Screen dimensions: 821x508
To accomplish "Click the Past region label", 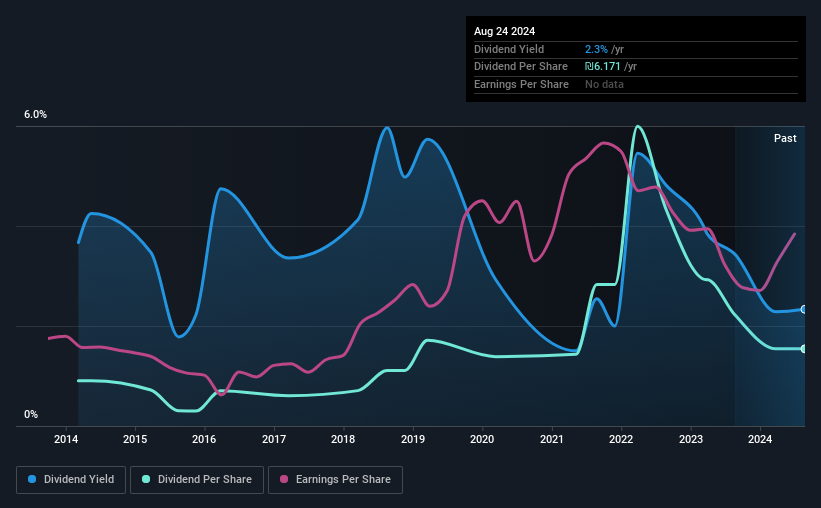I will pos(785,138).
